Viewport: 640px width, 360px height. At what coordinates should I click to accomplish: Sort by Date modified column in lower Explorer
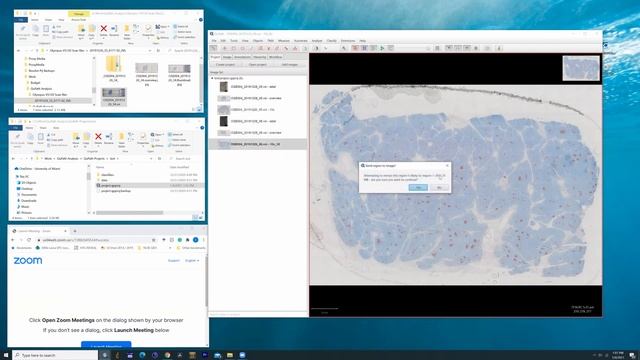click(180, 167)
